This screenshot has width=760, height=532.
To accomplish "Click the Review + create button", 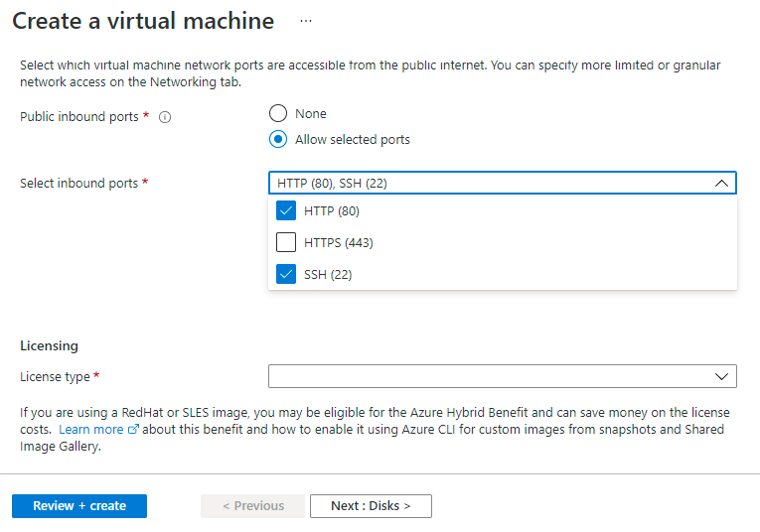I will click(79, 506).
